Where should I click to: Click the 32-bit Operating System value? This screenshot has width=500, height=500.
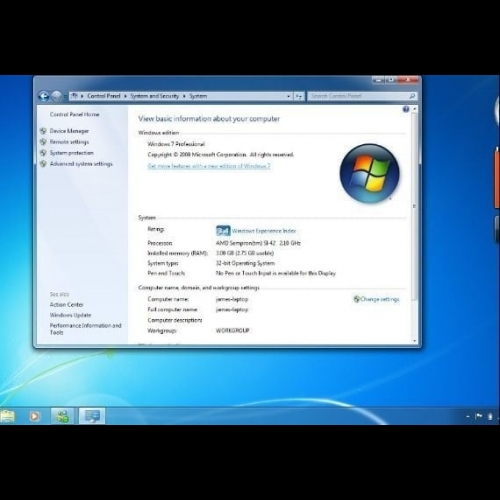[245, 263]
